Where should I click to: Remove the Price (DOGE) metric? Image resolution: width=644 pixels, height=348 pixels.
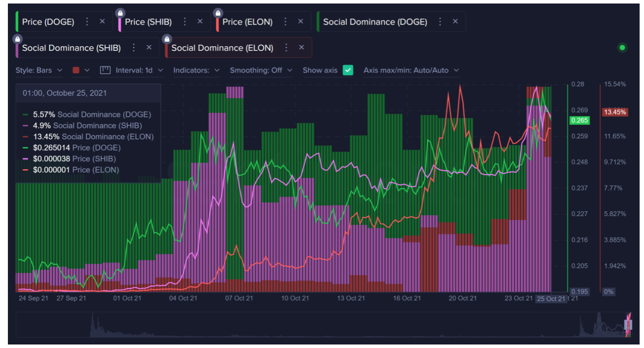pos(102,21)
